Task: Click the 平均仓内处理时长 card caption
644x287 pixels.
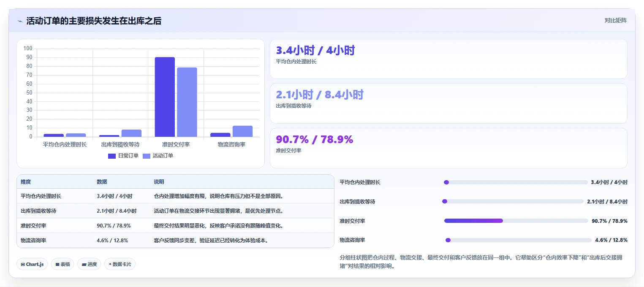Action: click(296, 62)
